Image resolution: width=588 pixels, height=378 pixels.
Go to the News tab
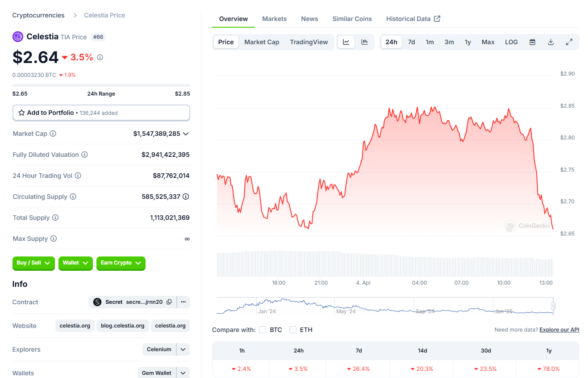tap(309, 19)
